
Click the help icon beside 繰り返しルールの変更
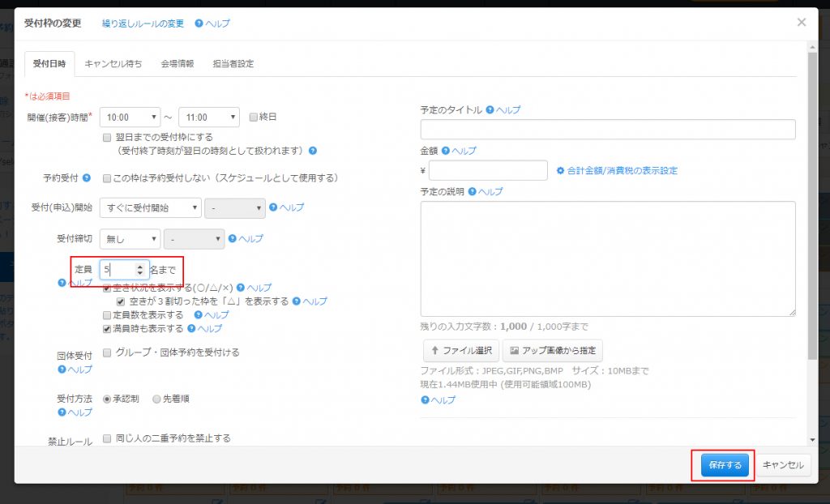pos(199,23)
